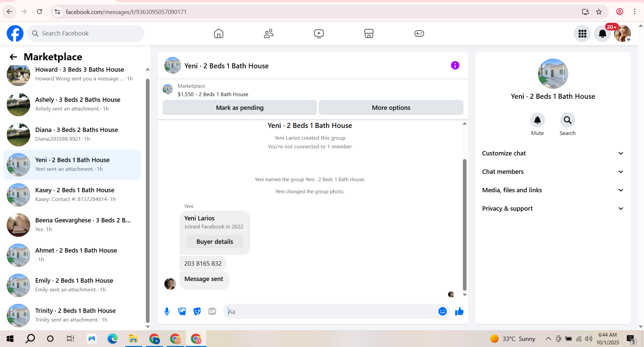Open the Emily 2 Beds 1 Bath conversation
Screen dimensions: 644x347
[72, 285]
